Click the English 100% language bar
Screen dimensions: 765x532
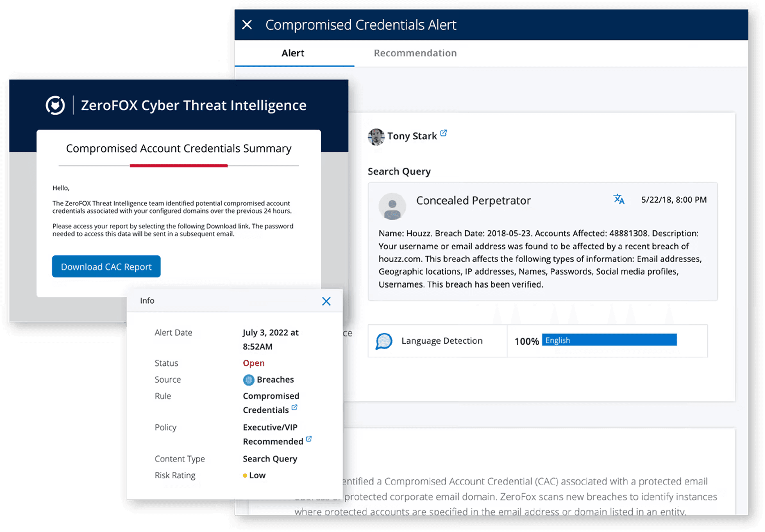[609, 340]
